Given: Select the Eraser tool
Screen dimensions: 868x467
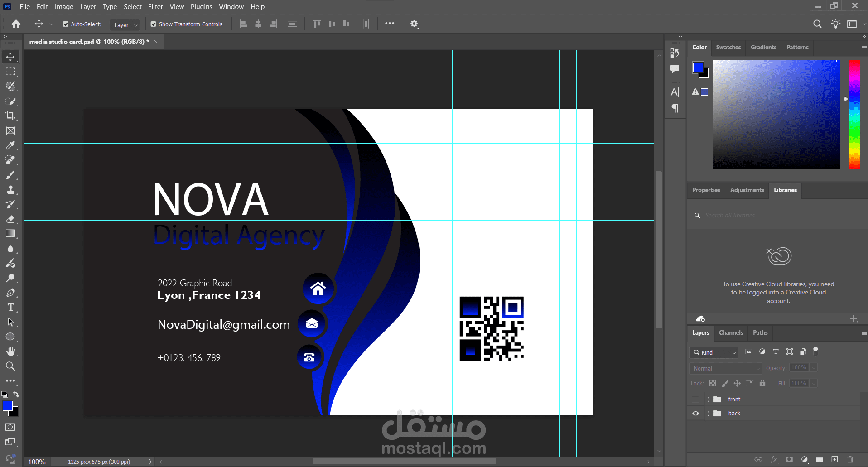Looking at the screenshot, I should [10, 219].
